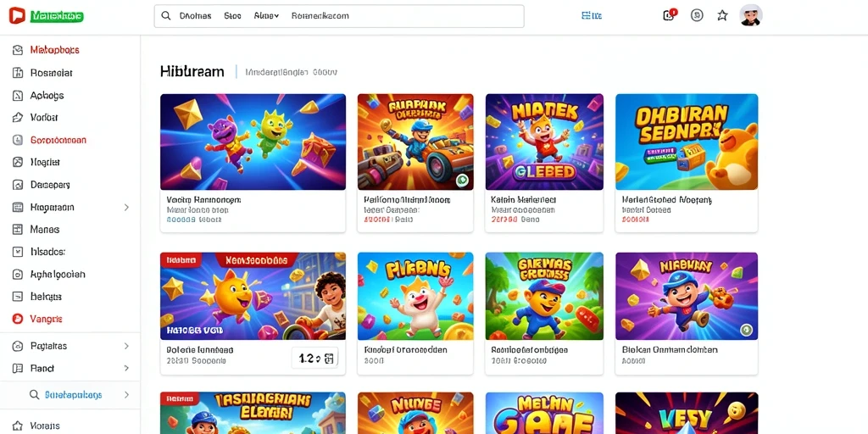
Task: Click the icon beside 'Aghalgooian' in sidebar
Action: click(18, 274)
